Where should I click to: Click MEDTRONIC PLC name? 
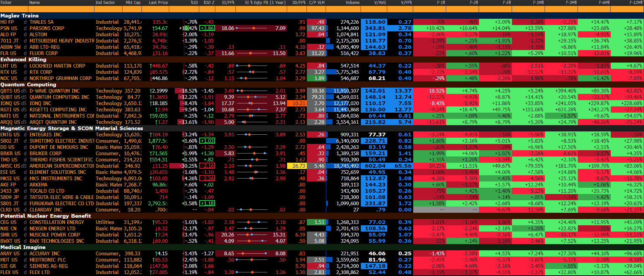tap(47, 260)
